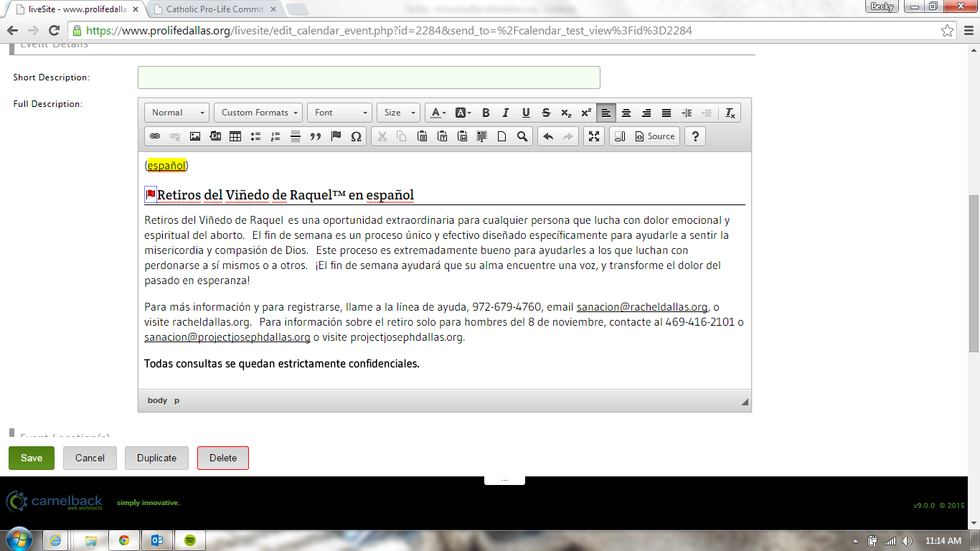This screenshot has width=980, height=551.
Task: Open a new browser tab
Action: (x=297, y=9)
